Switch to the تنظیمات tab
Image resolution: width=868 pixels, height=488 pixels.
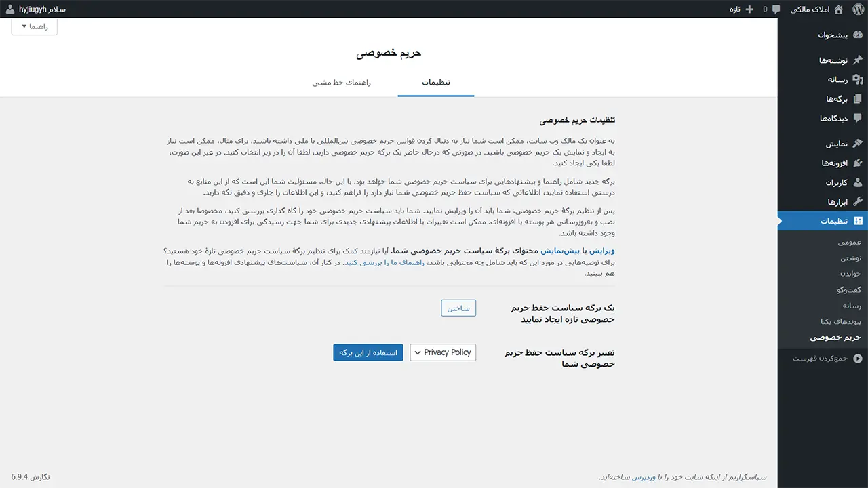click(x=436, y=83)
